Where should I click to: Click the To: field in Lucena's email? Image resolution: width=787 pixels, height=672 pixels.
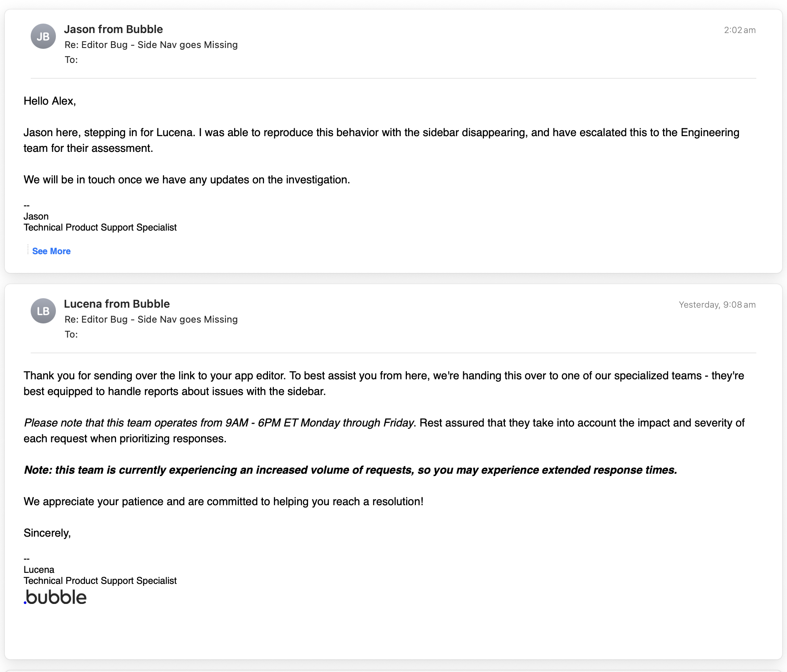[71, 334]
